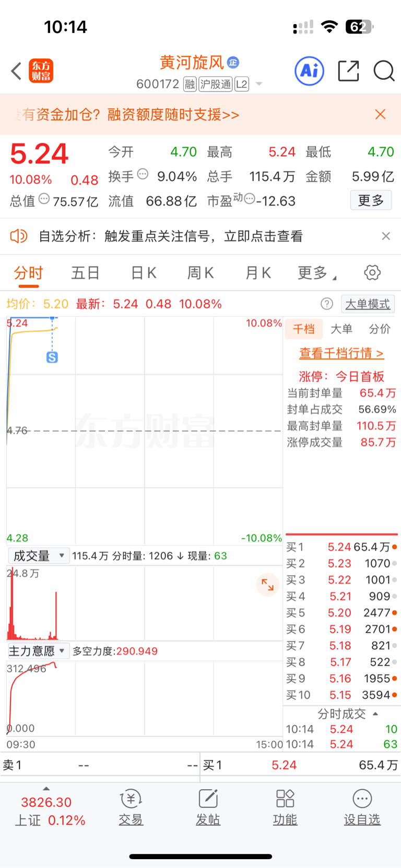This screenshot has height=868, width=401.
Task: Dismiss the 自选分析 notification
Action: click(x=386, y=236)
